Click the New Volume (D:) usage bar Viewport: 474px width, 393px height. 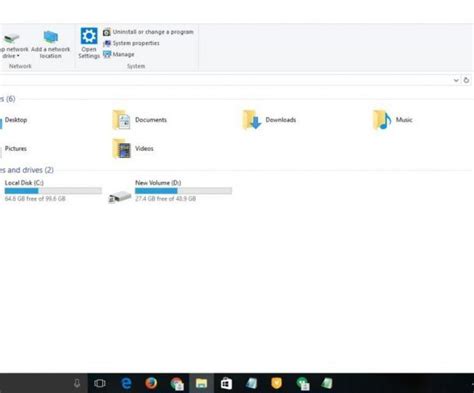point(183,191)
